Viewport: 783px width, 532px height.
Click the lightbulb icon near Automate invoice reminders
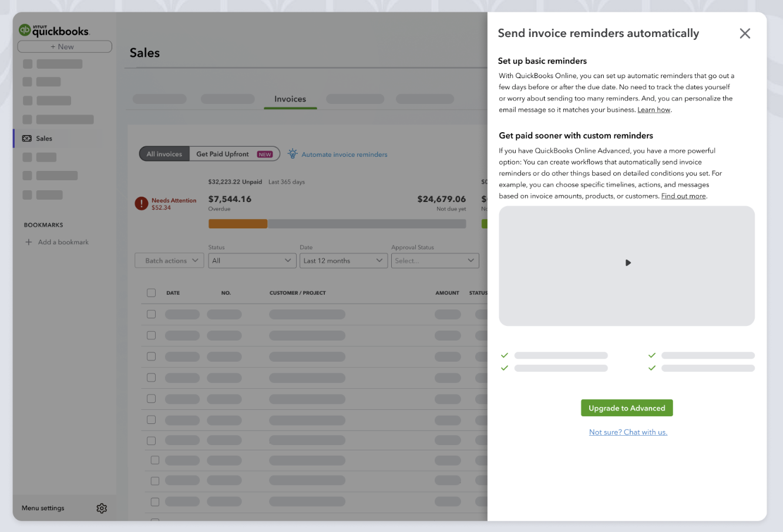coord(293,154)
